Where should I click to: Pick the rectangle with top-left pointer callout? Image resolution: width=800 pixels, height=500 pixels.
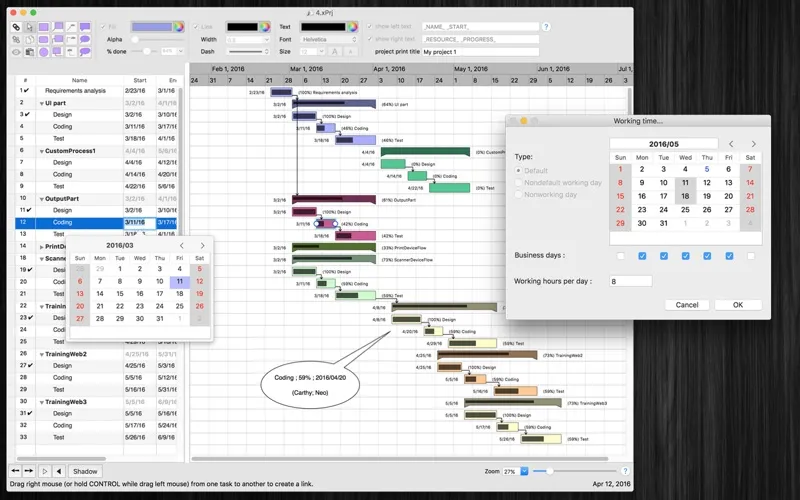[58, 27]
